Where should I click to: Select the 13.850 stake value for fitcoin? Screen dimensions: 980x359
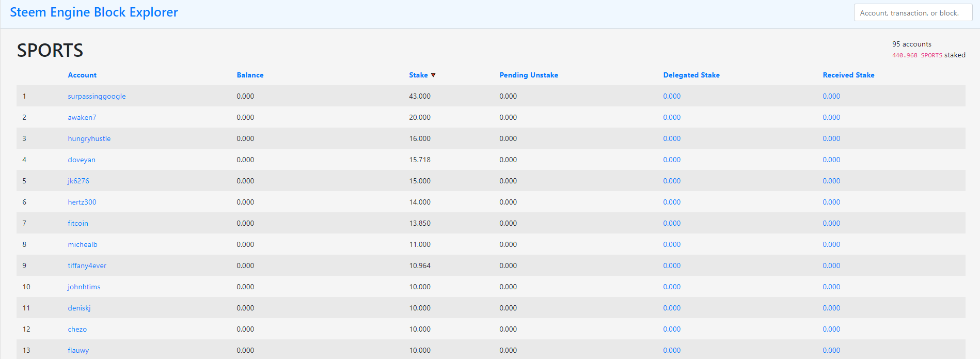pos(420,223)
